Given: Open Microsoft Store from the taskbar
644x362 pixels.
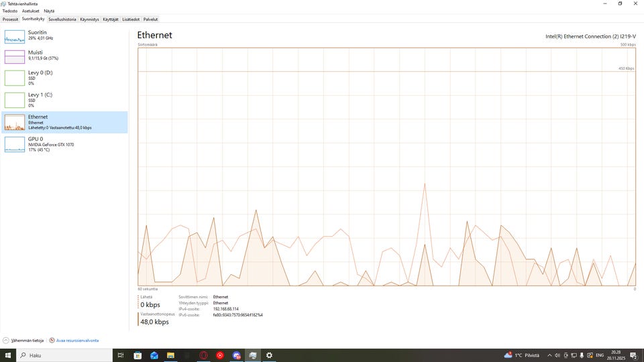Looking at the screenshot, I should click(138, 355).
